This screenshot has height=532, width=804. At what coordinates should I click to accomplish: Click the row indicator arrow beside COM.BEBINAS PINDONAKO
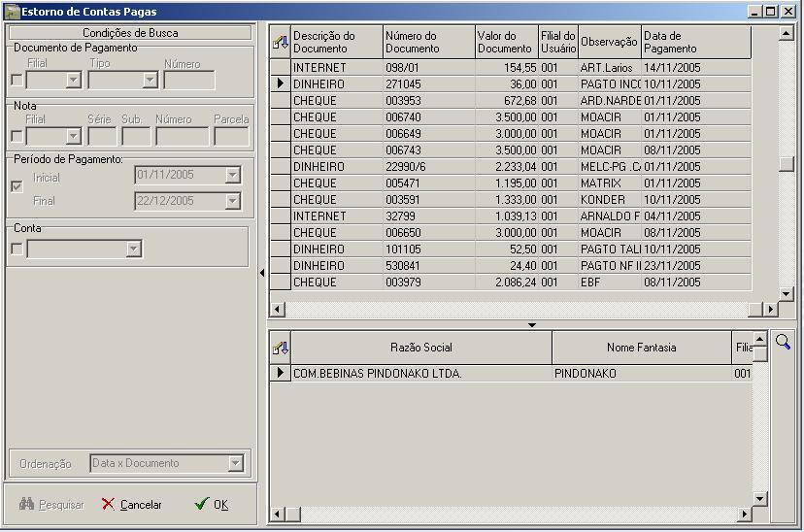[280, 373]
